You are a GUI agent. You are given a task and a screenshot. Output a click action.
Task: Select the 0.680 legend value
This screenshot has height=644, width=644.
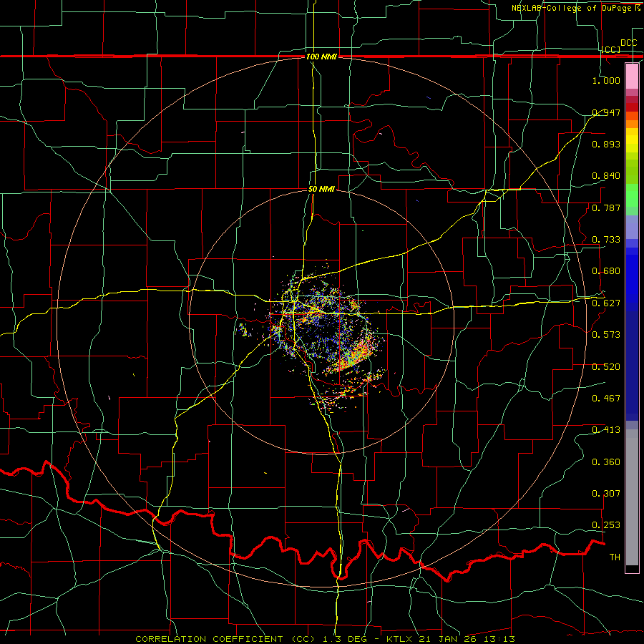(x=606, y=271)
